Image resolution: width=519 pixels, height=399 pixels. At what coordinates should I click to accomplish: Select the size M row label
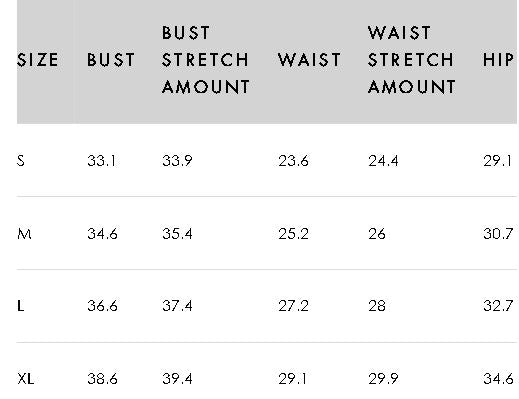coord(24,234)
